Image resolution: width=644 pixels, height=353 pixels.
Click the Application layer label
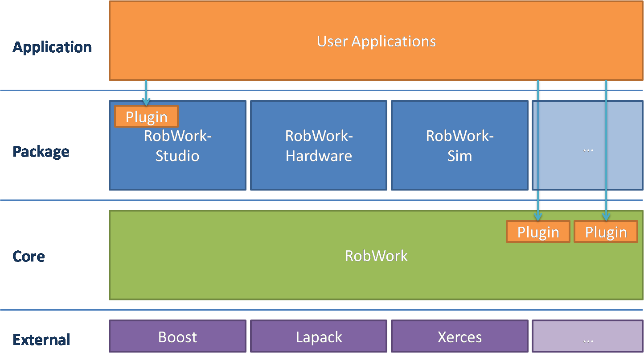52,47
